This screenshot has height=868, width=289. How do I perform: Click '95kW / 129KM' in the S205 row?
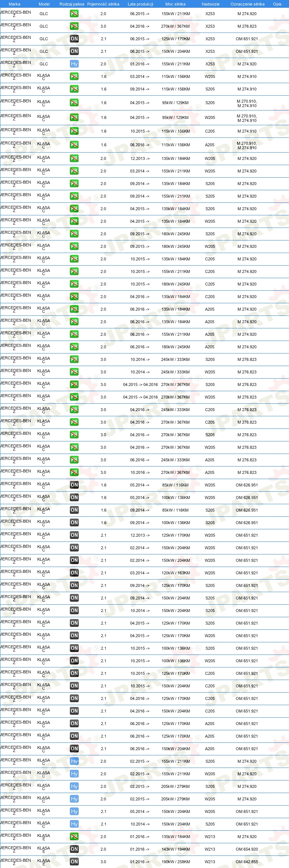tap(176, 103)
